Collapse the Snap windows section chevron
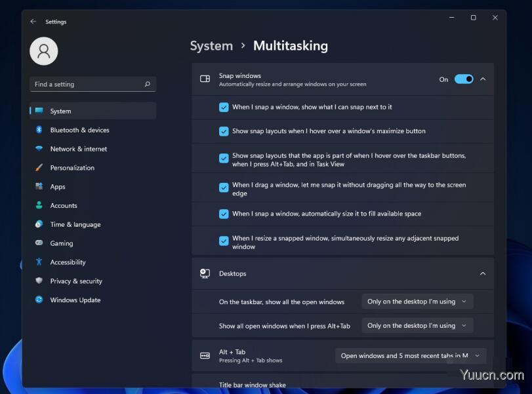This screenshot has height=394, width=532. click(483, 79)
